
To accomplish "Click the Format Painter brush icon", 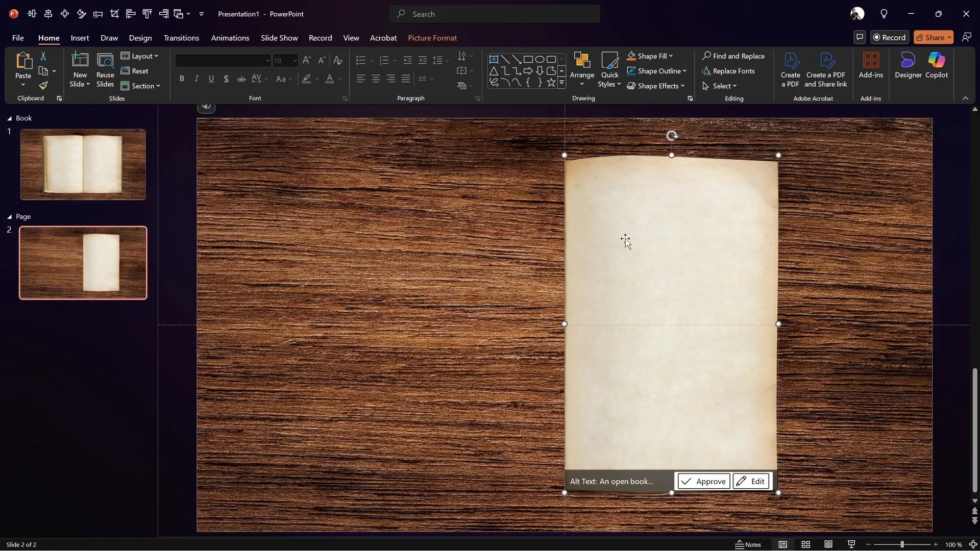I will (x=43, y=85).
